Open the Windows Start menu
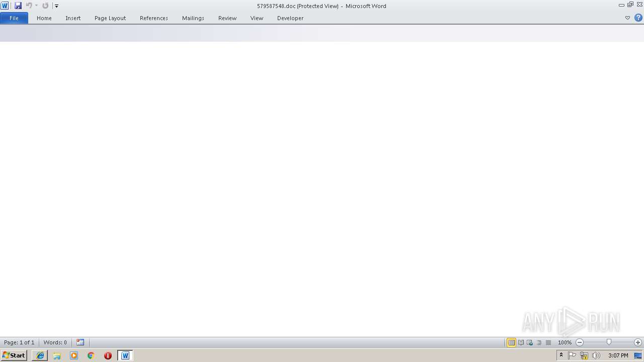 click(14, 355)
